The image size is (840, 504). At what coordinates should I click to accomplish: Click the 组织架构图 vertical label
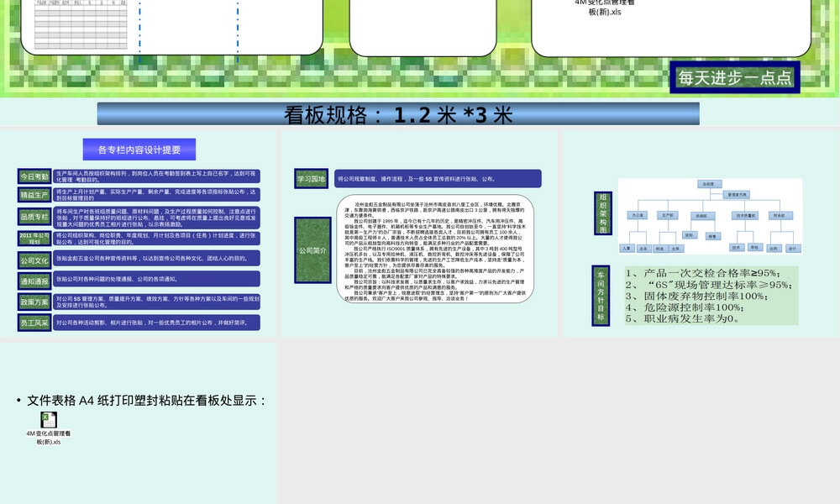[x=602, y=213]
